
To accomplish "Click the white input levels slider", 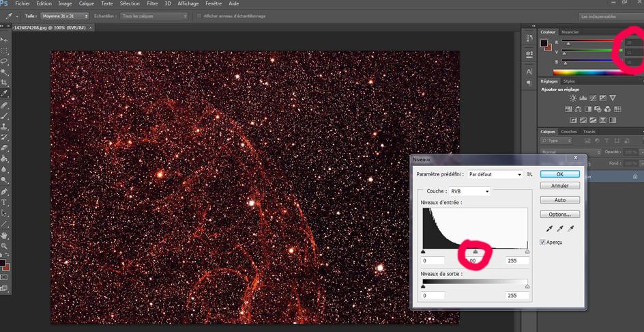I will [527, 251].
